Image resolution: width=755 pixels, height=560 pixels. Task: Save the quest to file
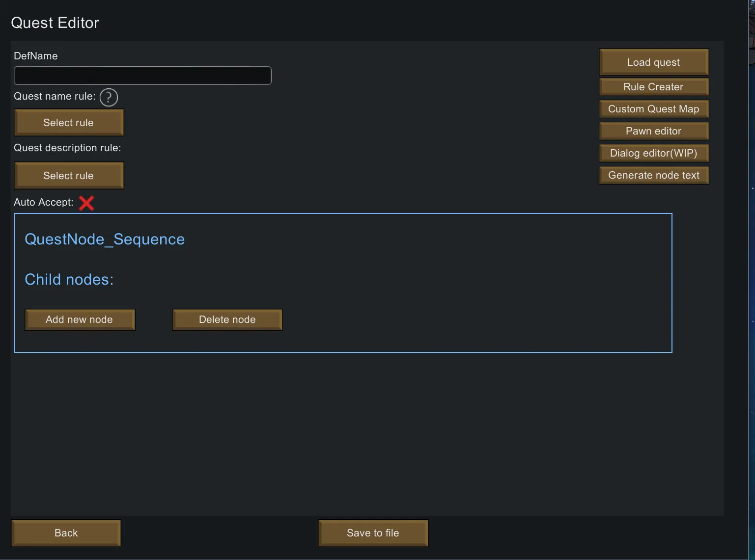(373, 533)
